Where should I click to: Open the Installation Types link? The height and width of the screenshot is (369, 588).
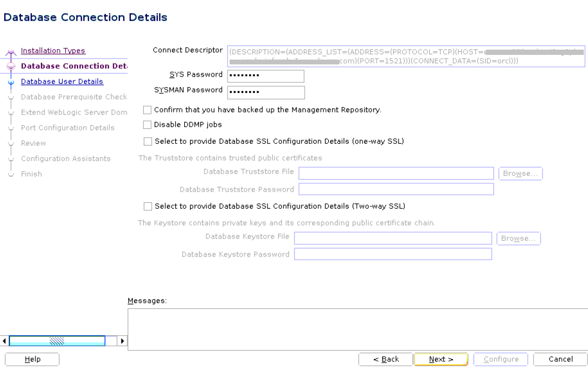53,51
